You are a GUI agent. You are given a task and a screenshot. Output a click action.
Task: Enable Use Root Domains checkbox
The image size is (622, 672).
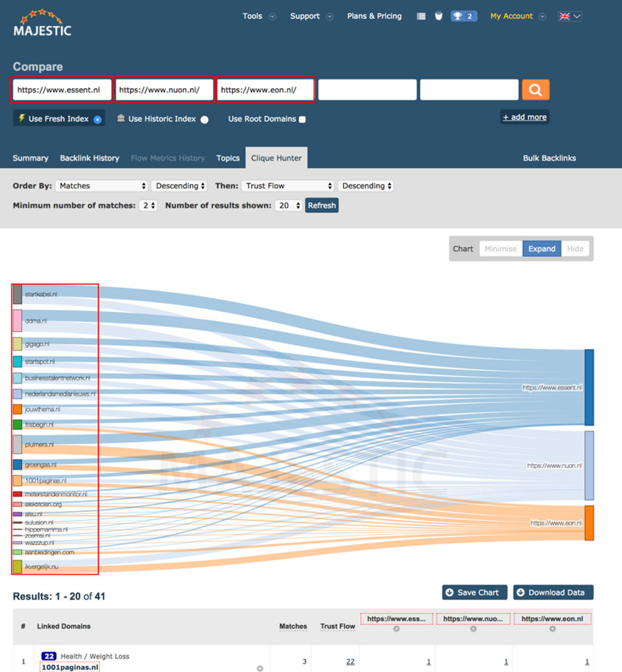(x=303, y=120)
